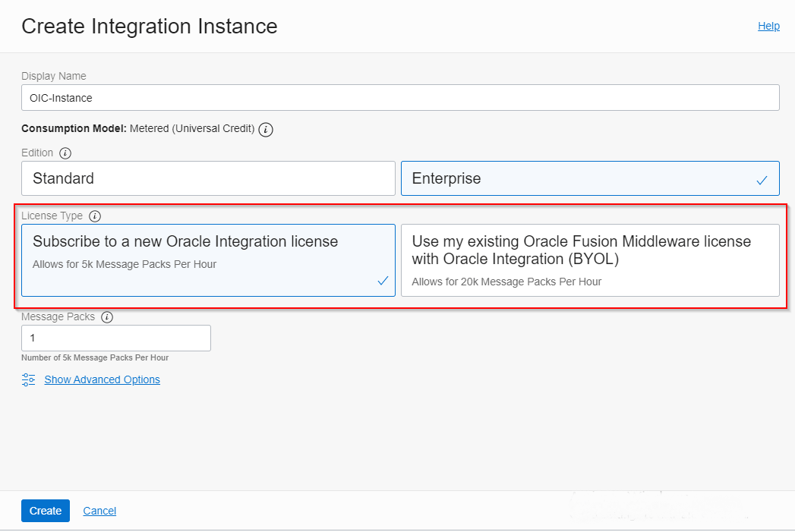This screenshot has width=795, height=532.
Task: Click the License Type label
Action: point(52,216)
